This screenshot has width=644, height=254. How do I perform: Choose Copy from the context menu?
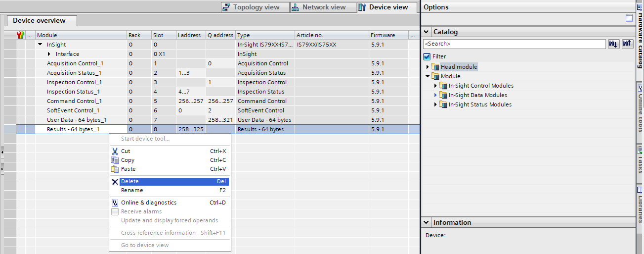coord(170,160)
